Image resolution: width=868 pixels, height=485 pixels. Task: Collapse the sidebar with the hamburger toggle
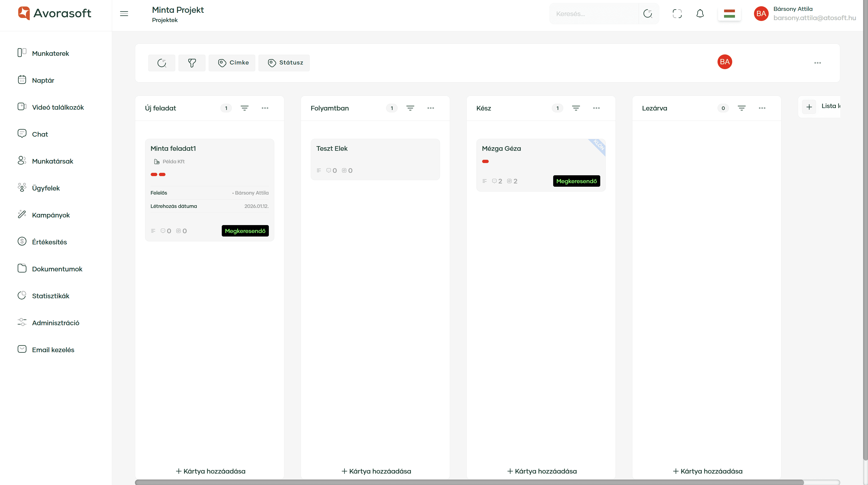124,14
